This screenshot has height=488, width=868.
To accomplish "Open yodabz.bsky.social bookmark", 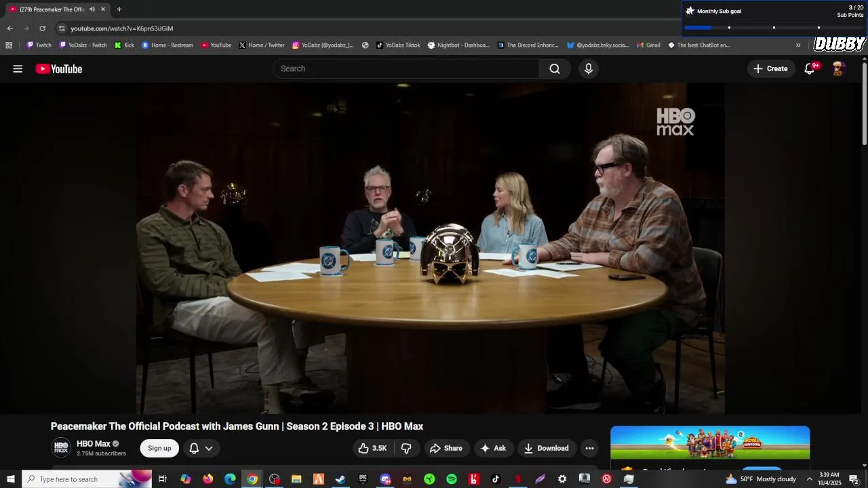I will coord(597,45).
